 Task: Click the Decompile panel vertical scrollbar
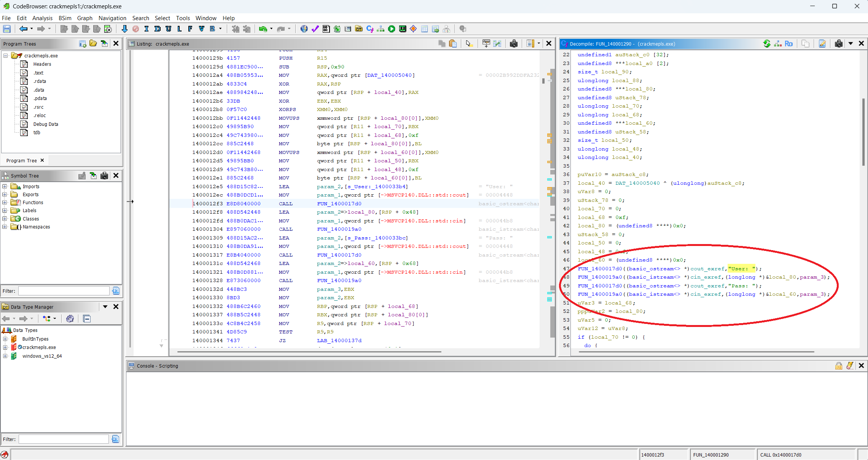(x=863, y=132)
